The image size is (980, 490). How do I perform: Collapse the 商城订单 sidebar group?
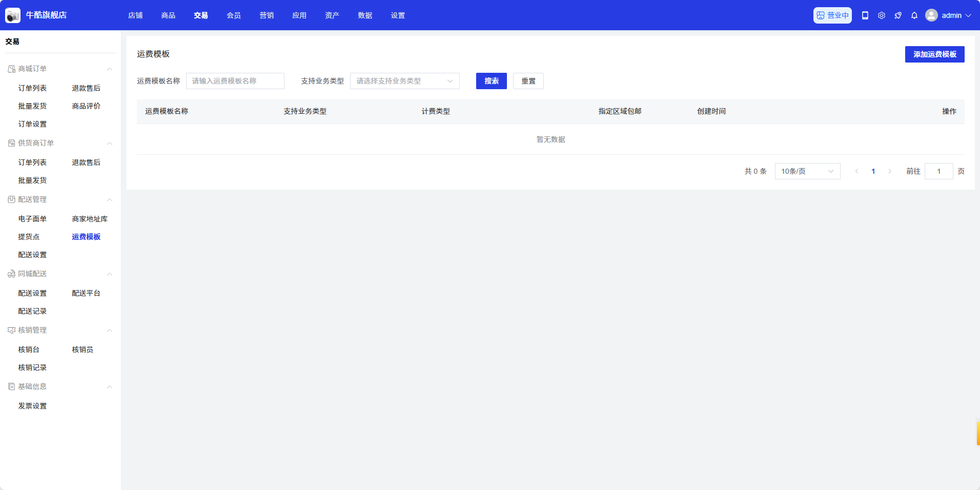click(109, 69)
